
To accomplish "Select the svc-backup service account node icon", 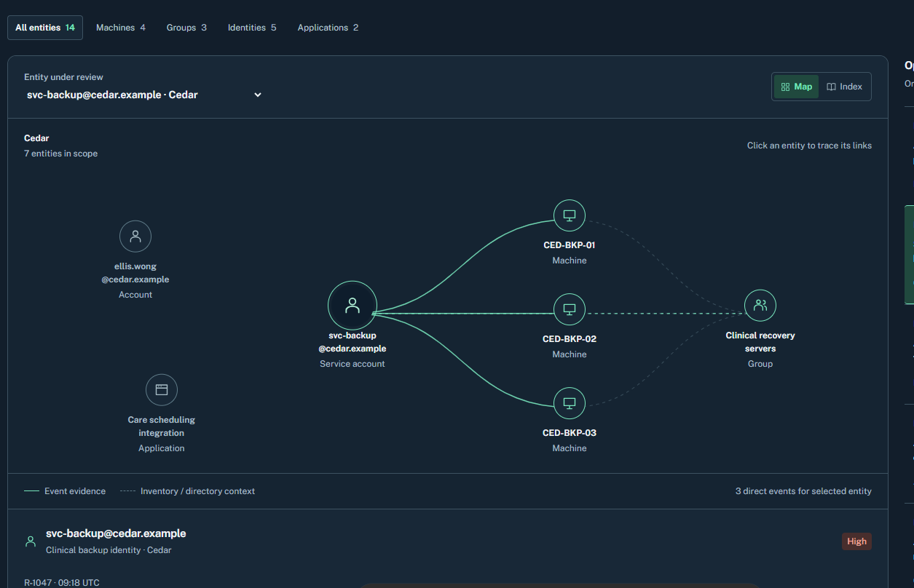I will coord(352,305).
